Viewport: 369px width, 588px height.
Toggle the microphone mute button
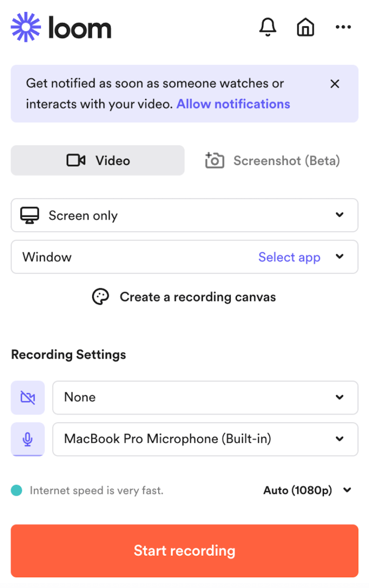pos(28,439)
